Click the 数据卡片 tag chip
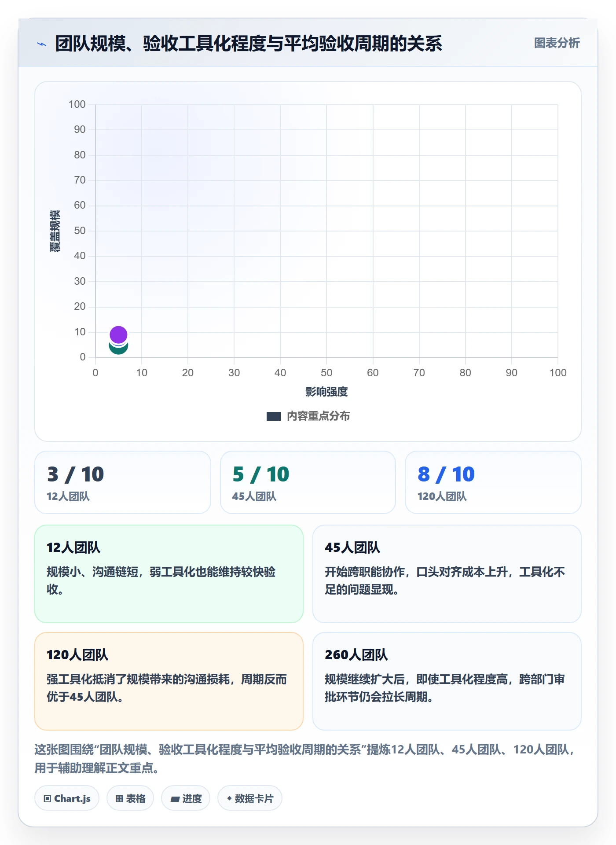Viewport: 616px width, 845px height. pos(250,798)
